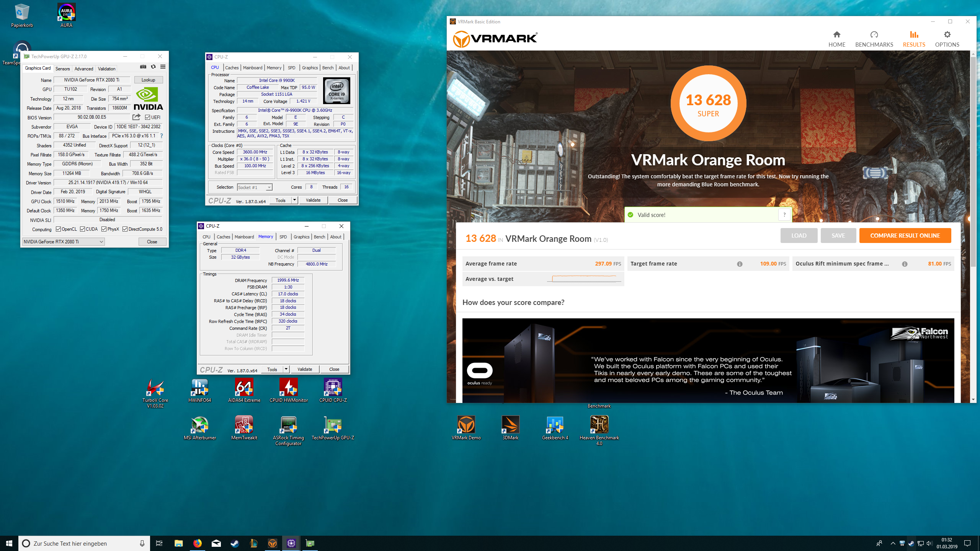This screenshot has height=551, width=980.
Task: Click Target frame rate info icon
Action: (x=740, y=264)
